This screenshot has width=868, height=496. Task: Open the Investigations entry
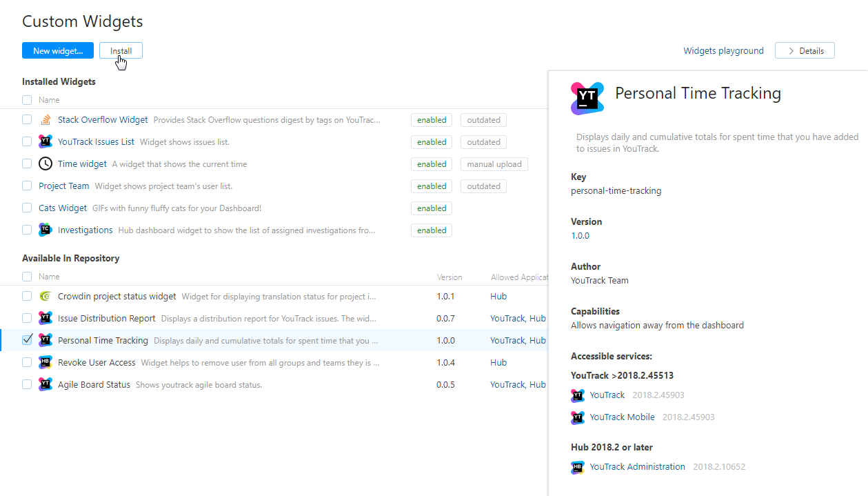point(85,230)
